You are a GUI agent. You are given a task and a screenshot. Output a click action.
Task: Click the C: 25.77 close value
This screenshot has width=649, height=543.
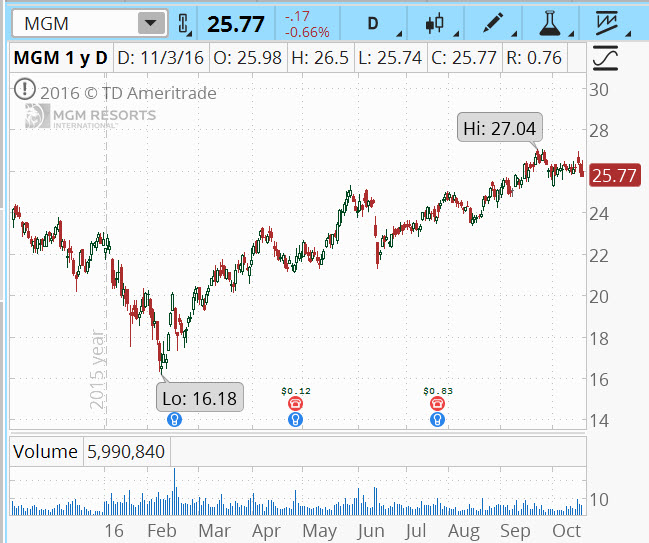(x=464, y=58)
